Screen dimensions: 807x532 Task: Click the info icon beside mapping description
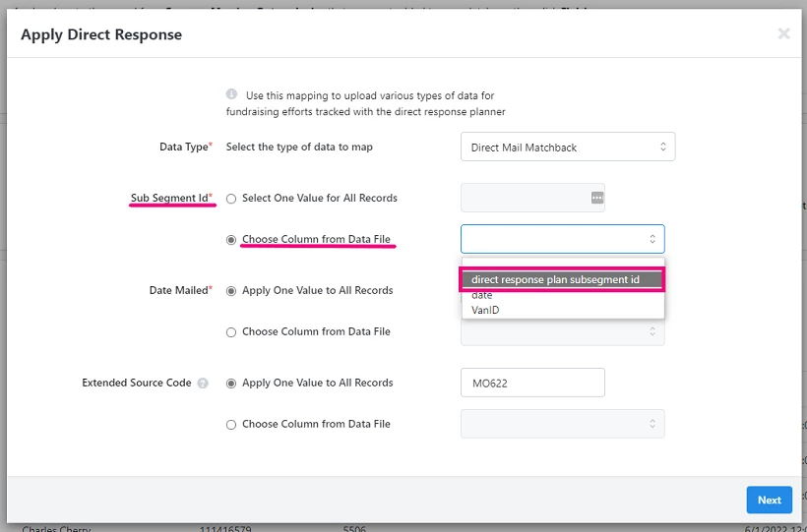pyautogui.click(x=231, y=94)
